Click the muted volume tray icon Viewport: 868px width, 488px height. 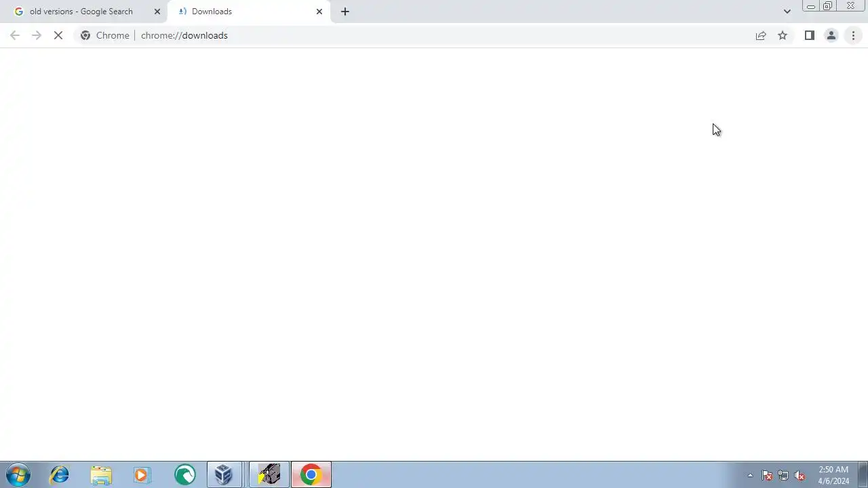click(x=800, y=475)
